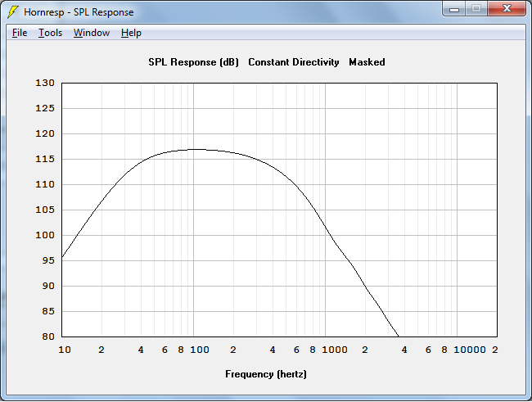
Task: Click the 120 dB y-axis label
Action: pos(45,133)
